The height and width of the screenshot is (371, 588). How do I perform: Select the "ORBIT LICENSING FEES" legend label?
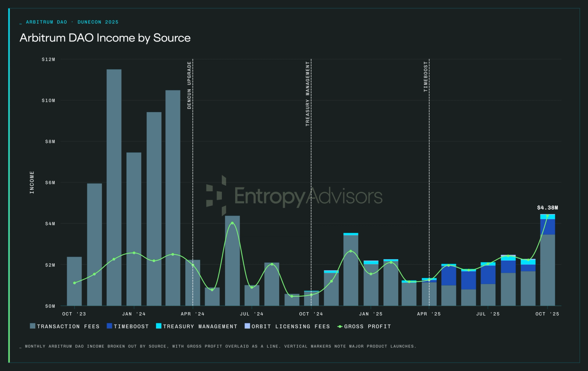[x=291, y=327]
